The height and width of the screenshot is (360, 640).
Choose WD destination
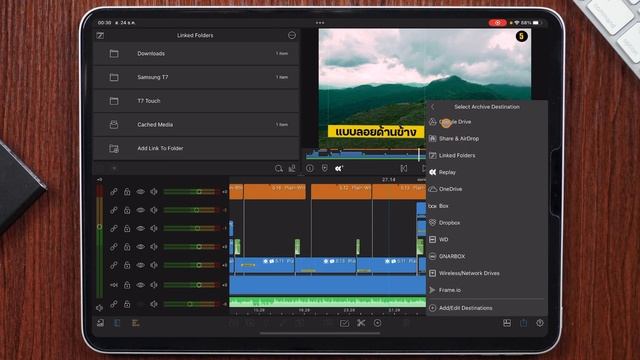tap(486, 240)
